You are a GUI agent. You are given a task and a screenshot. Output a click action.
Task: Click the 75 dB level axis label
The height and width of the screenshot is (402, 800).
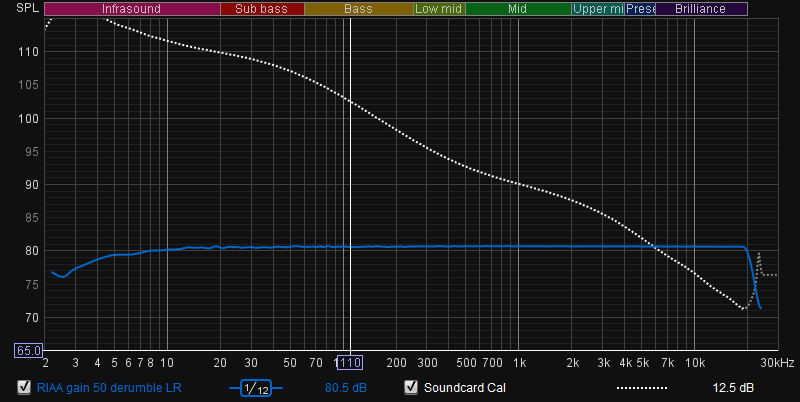coord(32,284)
